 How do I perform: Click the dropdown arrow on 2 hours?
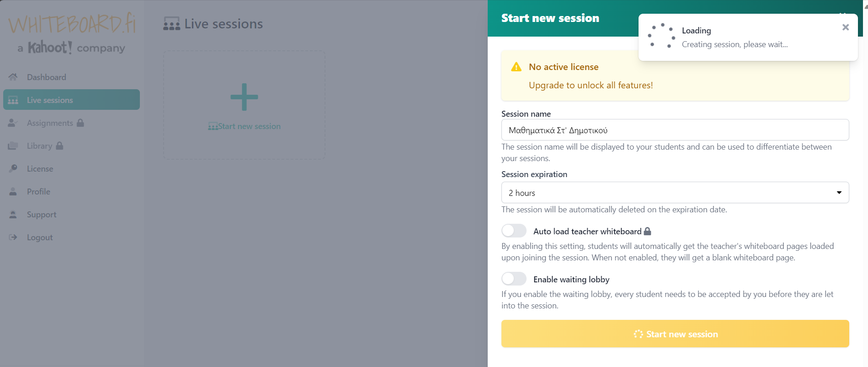pos(839,193)
